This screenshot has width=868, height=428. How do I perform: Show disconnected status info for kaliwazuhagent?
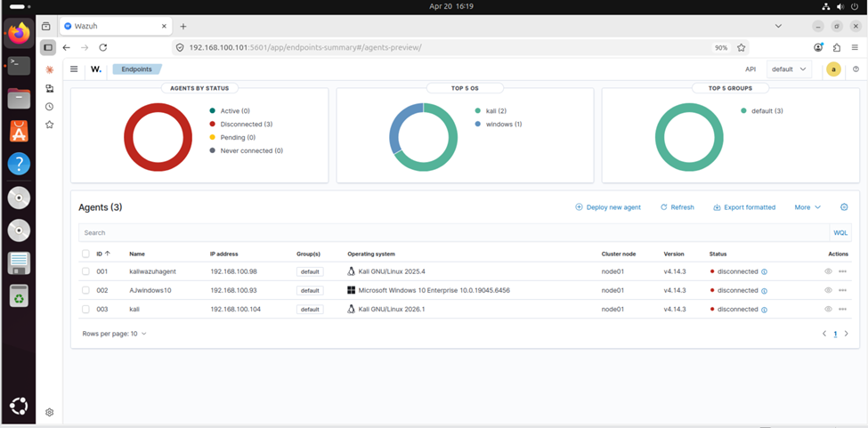765,272
